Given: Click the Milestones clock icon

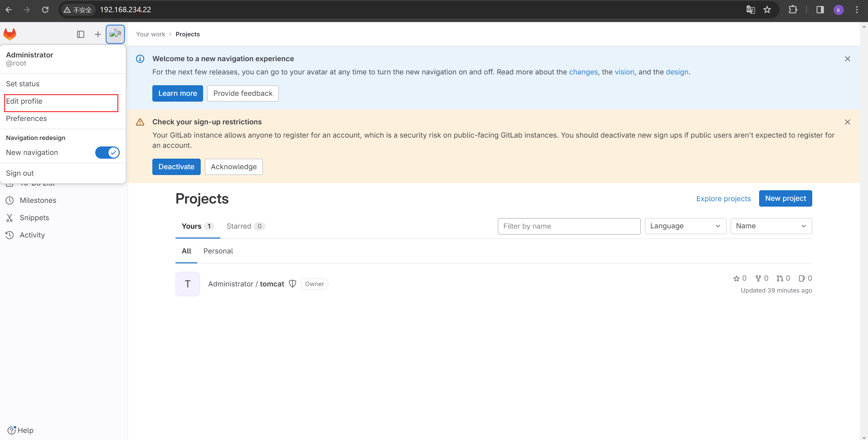Looking at the screenshot, I should (10, 200).
